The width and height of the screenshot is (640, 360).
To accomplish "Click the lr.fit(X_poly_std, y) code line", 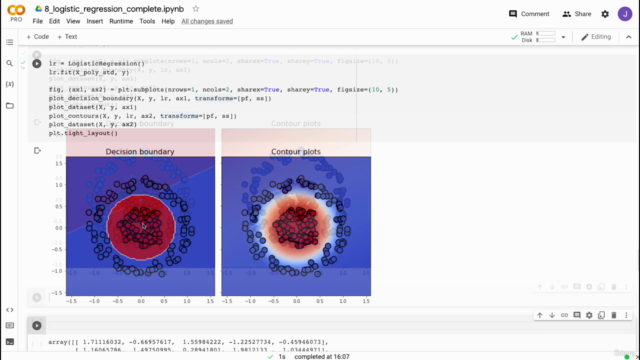I will tap(89, 72).
